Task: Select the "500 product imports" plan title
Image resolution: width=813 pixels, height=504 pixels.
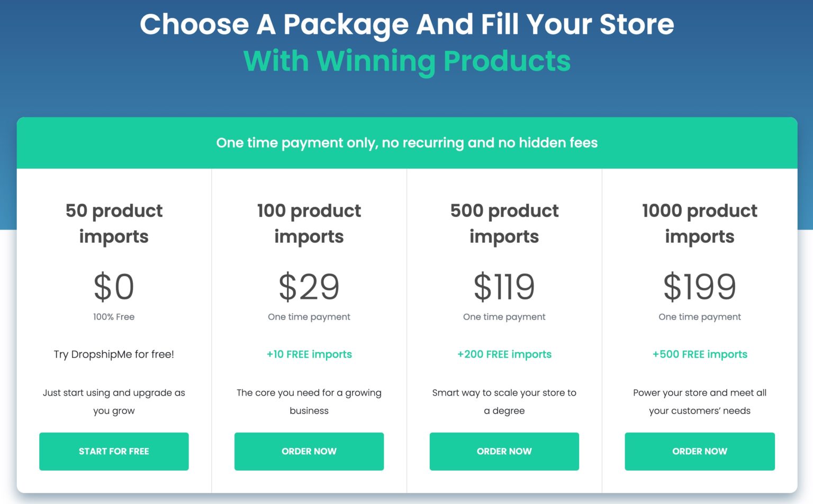Action: coord(504,223)
